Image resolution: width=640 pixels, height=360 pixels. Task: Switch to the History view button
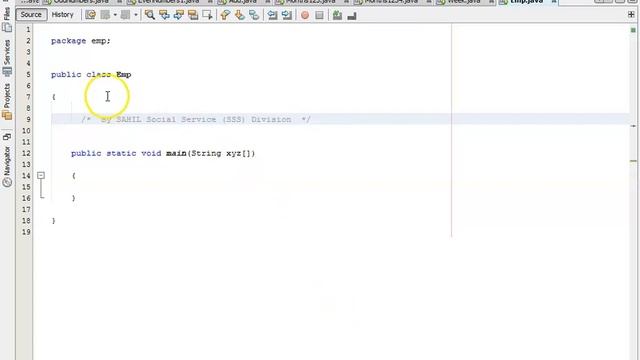click(x=62, y=15)
